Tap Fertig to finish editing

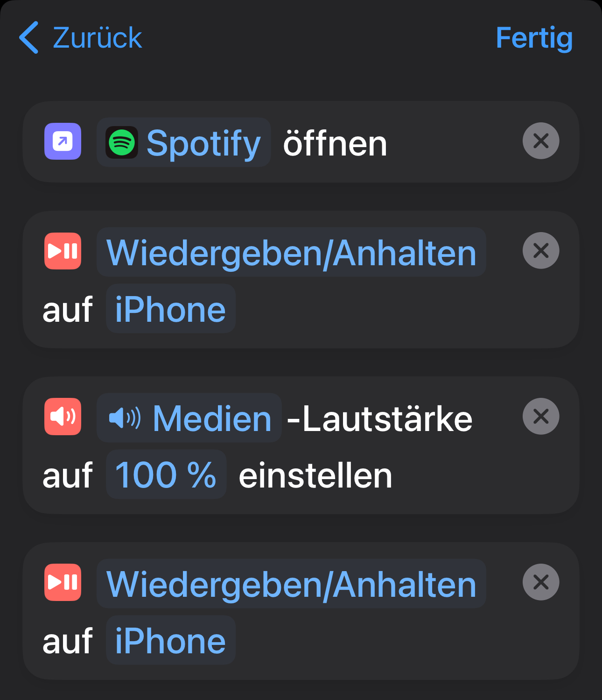click(x=534, y=38)
